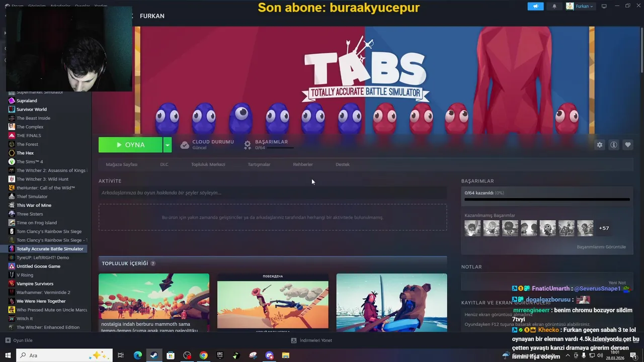
Task: Select The Witcher 3: Wild Hunt
Action: [x=42, y=179]
